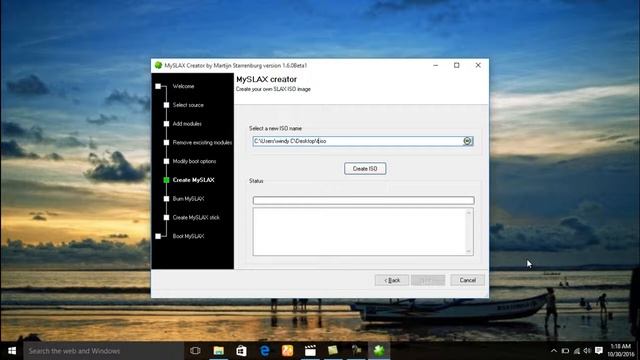Open the Windows Store taskbar icon
Image resolution: width=640 pixels, height=360 pixels.
(x=241, y=351)
